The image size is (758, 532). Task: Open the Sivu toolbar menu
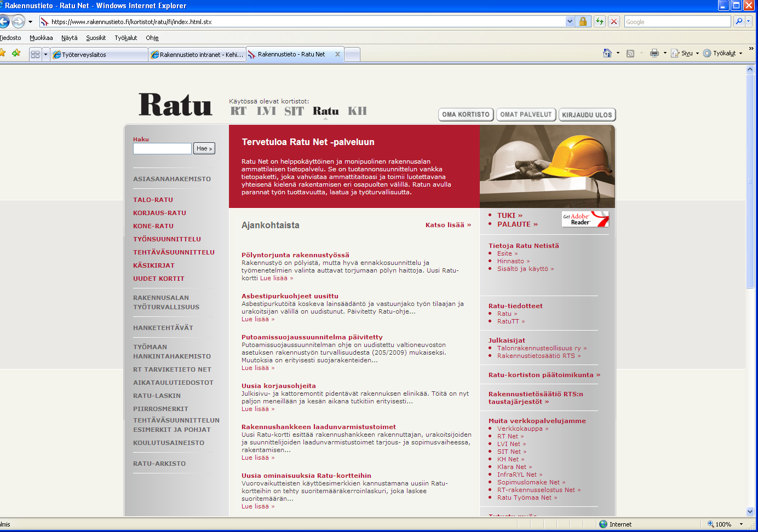[x=685, y=53]
